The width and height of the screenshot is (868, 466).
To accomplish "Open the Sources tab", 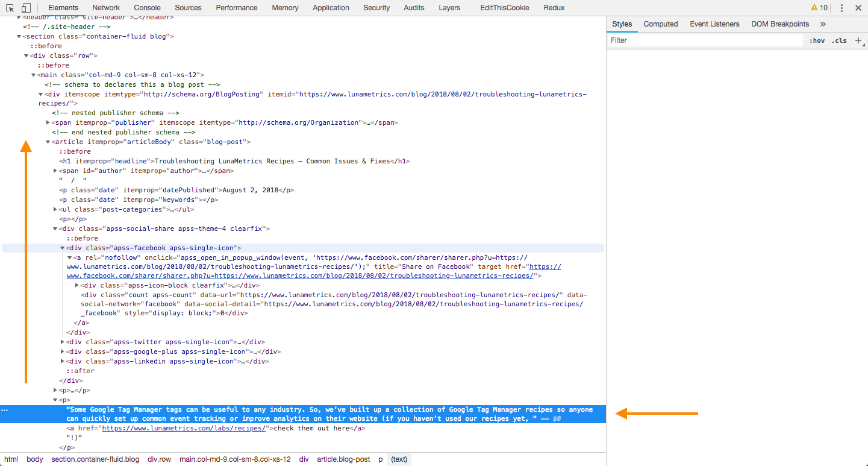I will (x=188, y=8).
